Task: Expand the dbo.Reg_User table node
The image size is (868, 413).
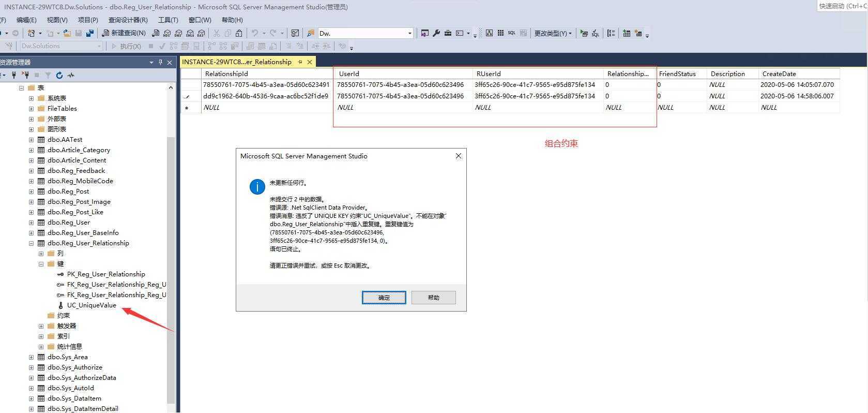Action: click(x=31, y=223)
